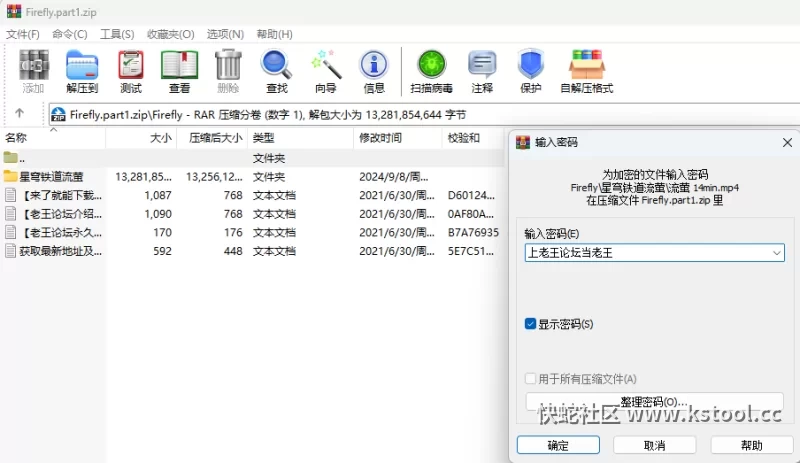Click the packed size 13,256,12...
The width and height of the screenshot is (800, 463).
coord(214,177)
